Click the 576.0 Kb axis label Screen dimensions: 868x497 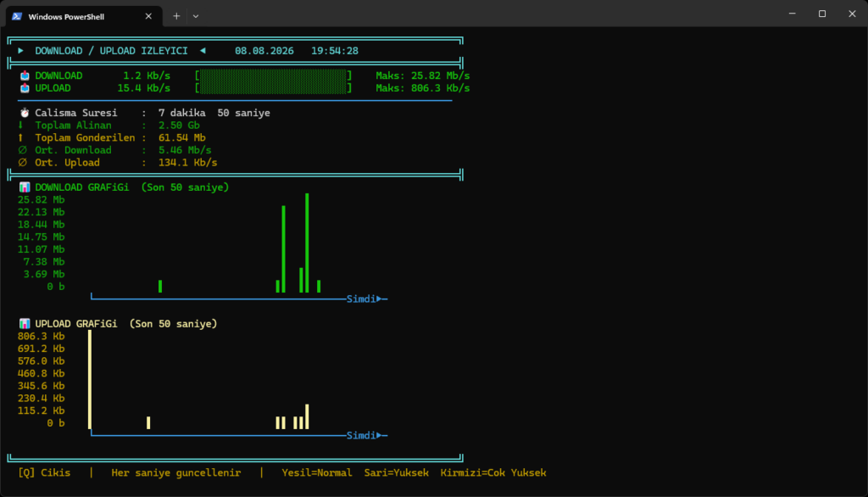(x=41, y=361)
